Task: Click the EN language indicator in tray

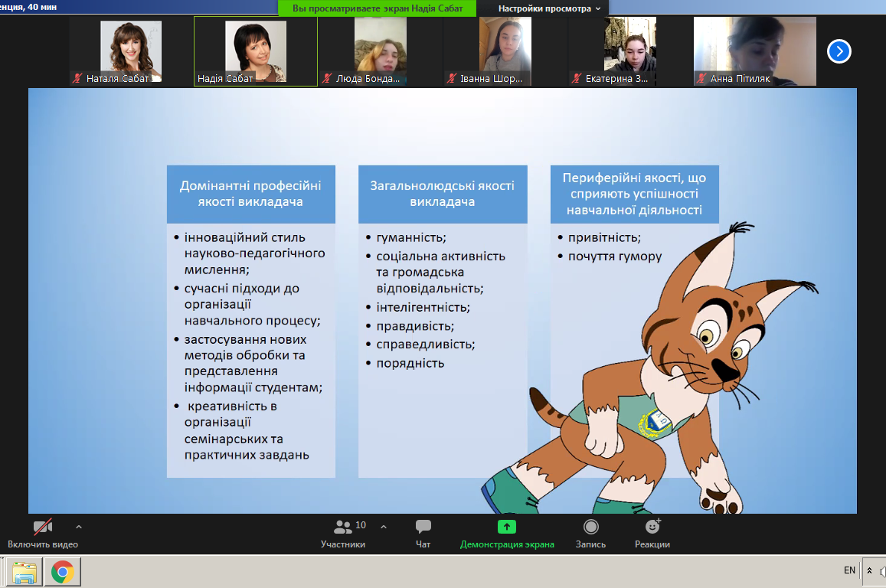Action: [x=849, y=570]
